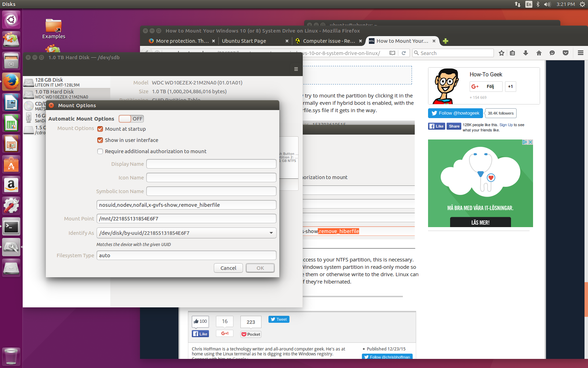Open Firefox from the launcher
Viewport: 588px width, 368px height.
(x=11, y=82)
